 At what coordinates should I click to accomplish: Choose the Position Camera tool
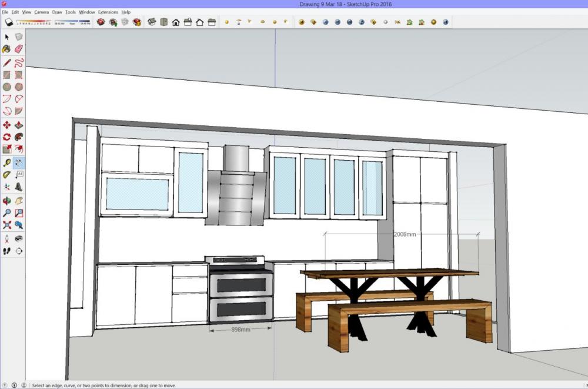(x=6, y=239)
